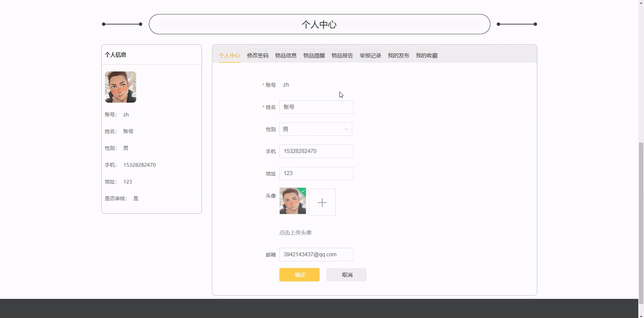Click uploaded avatar thumbnail in form
This screenshot has width=644, height=318.
pyautogui.click(x=292, y=201)
